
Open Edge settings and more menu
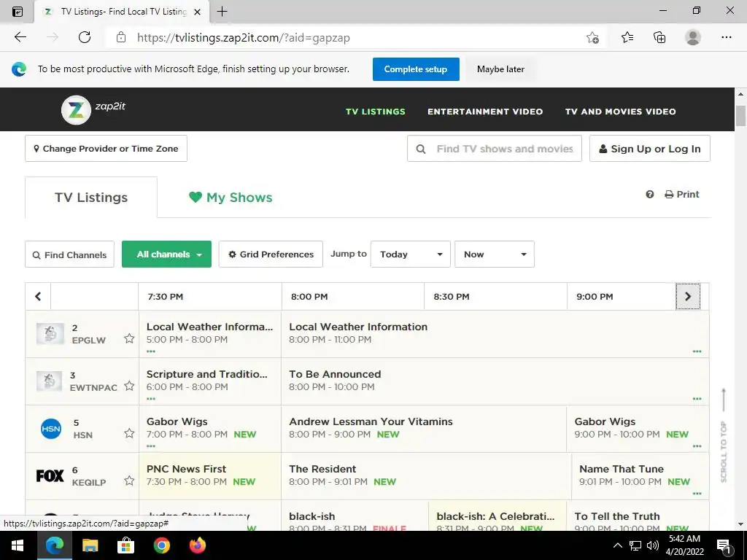tap(726, 37)
